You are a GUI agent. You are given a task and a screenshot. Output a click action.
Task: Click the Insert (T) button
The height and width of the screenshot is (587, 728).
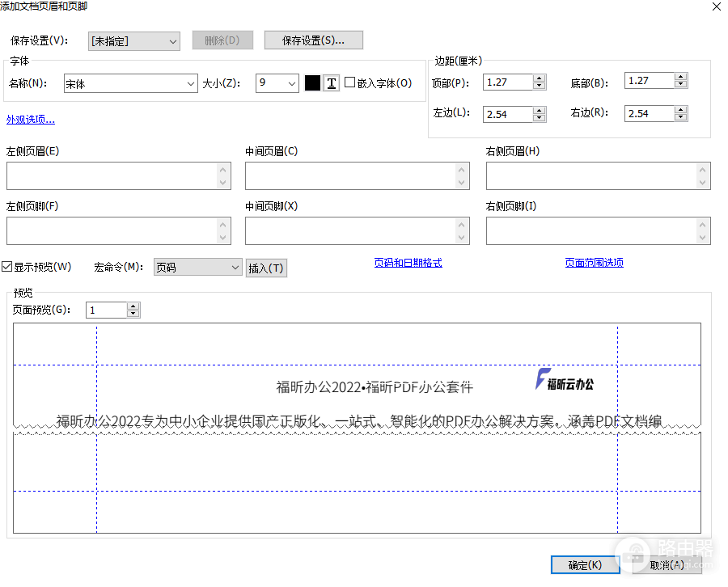[x=266, y=268]
